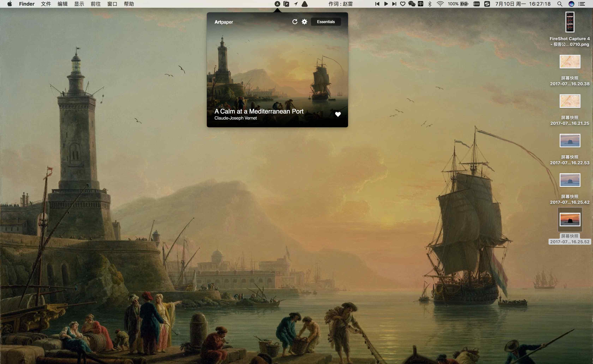
Task: Open the 显示 menu
Action: pos(79,4)
